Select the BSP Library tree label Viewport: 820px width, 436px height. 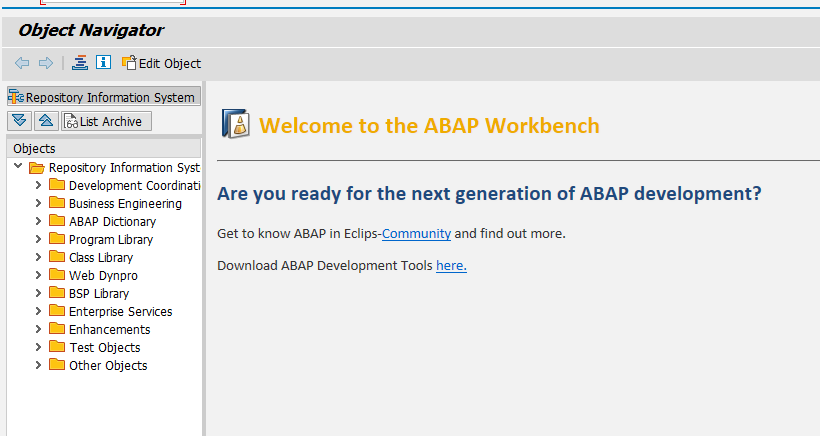99,294
